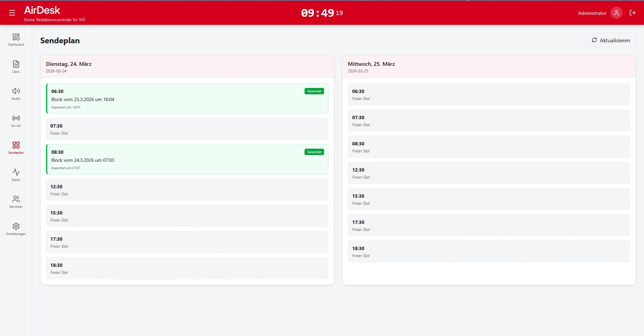Select the 08:30 sent block from 24.3.2026
The height and width of the screenshot is (336, 644).
(x=187, y=159)
